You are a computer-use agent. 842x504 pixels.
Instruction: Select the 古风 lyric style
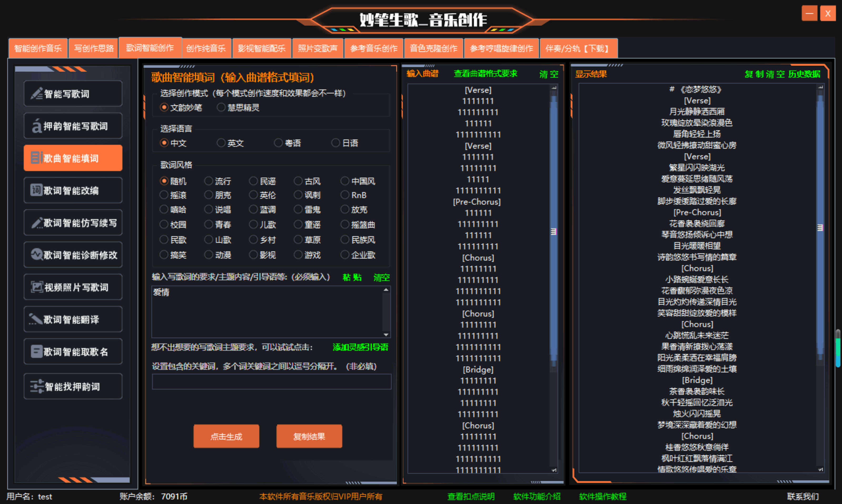298,181
